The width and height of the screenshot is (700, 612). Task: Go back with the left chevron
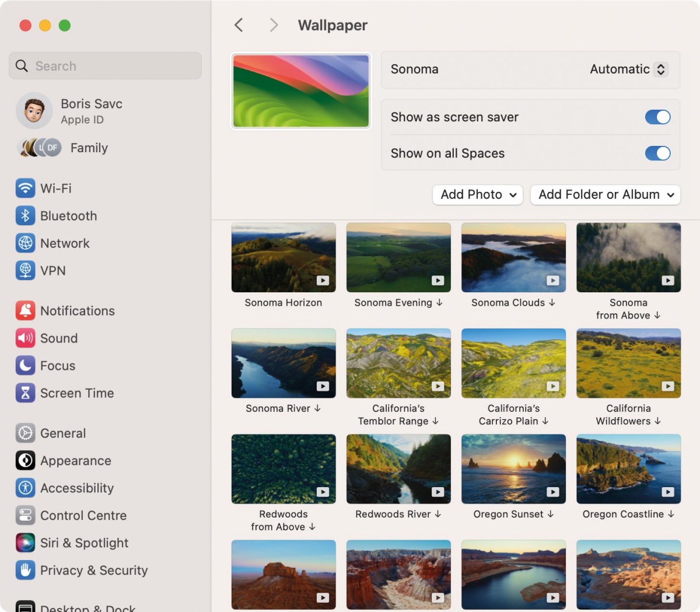[239, 25]
